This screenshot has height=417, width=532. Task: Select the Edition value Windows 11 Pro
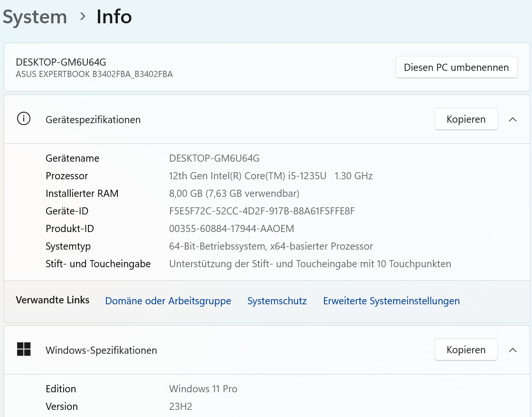pyautogui.click(x=203, y=389)
